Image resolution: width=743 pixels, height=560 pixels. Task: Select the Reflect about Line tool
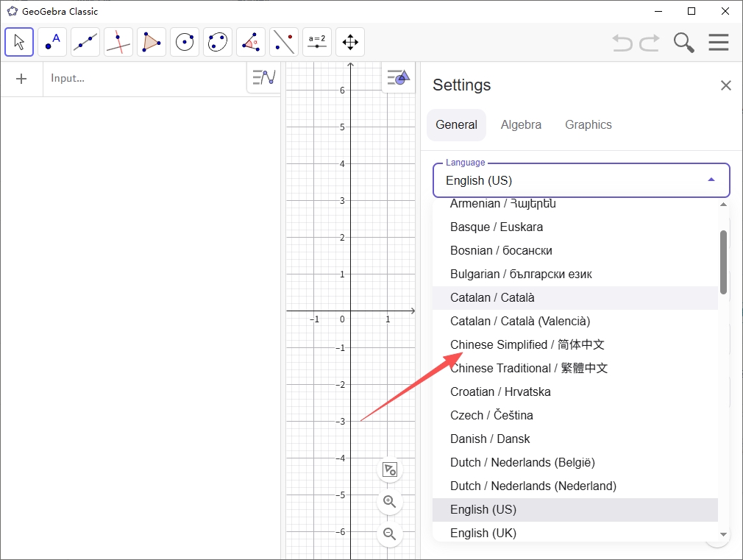[284, 42]
